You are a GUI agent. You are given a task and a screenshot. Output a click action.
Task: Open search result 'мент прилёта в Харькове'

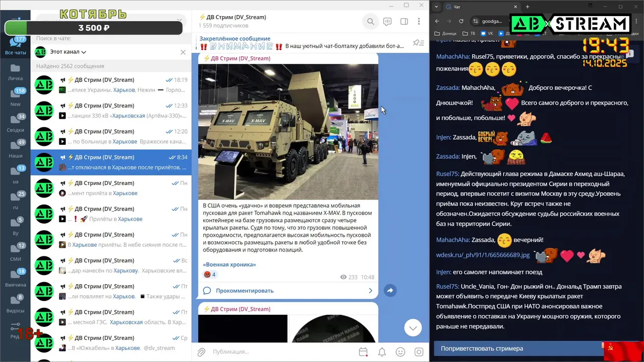pyautogui.click(x=111, y=188)
